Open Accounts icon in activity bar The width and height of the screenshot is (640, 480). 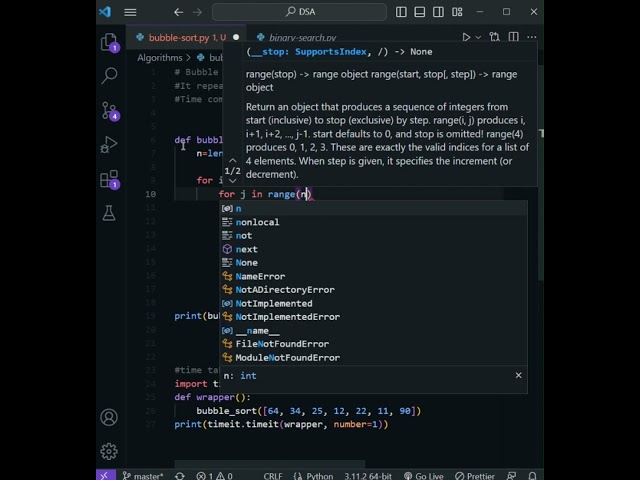click(x=109, y=417)
